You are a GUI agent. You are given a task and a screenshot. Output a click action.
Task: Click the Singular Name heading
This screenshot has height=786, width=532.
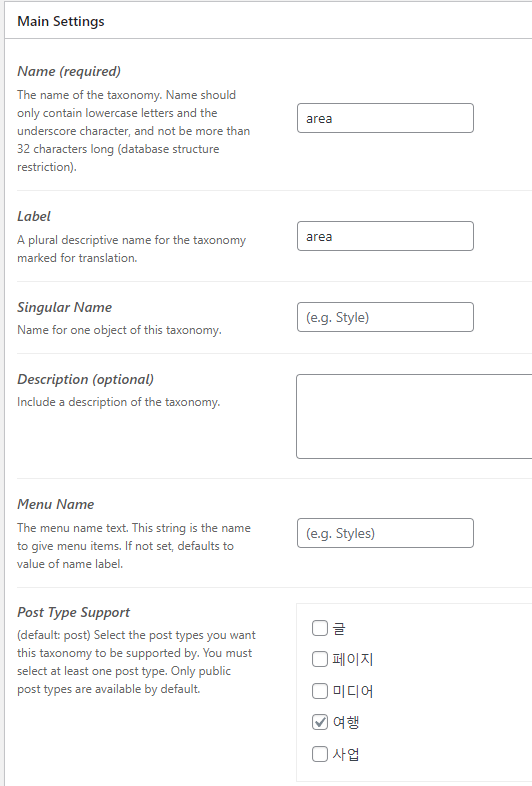point(64,307)
